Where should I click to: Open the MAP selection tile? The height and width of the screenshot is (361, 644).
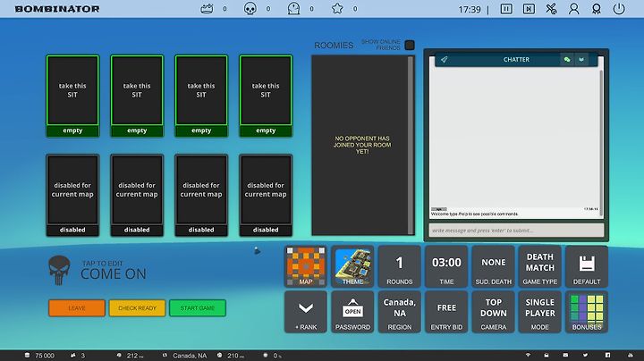[x=306, y=266]
